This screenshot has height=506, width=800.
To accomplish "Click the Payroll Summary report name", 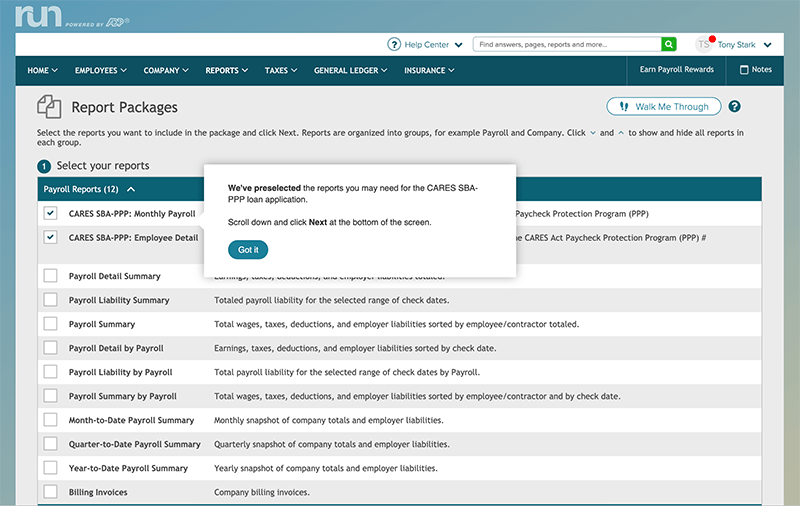I will [x=102, y=324].
